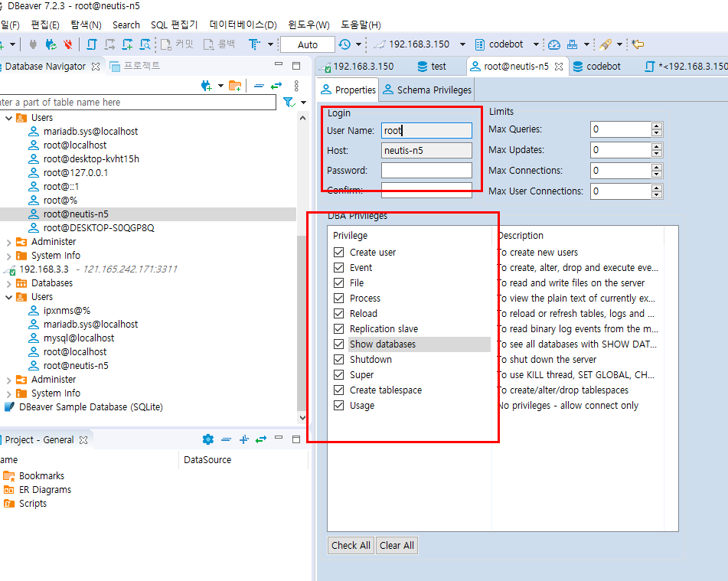The height and width of the screenshot is (581, 728).
Task: Expand the first System Info node
Action: tap(8, 256)
